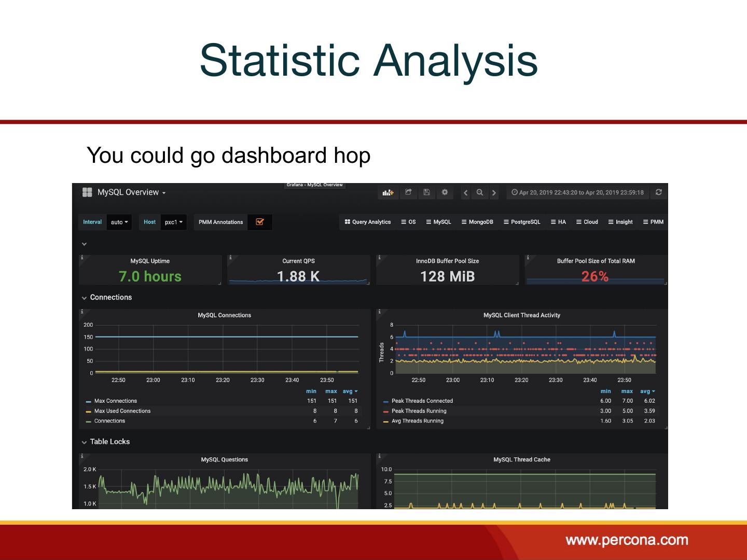Open the MySQL dashboards menu
The image size is (747, 560).
[x=438, y=222]
